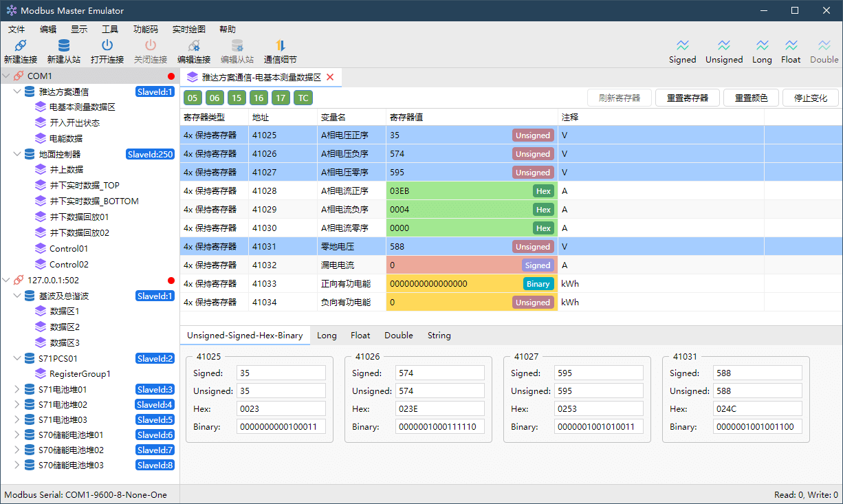
Task: Click the 停止变化 button
Action: click(810, 98)
